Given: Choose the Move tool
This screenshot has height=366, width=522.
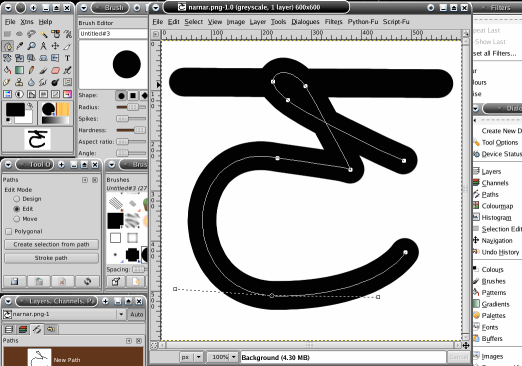Looking at the screenshot, I should (x=55, y=46).
